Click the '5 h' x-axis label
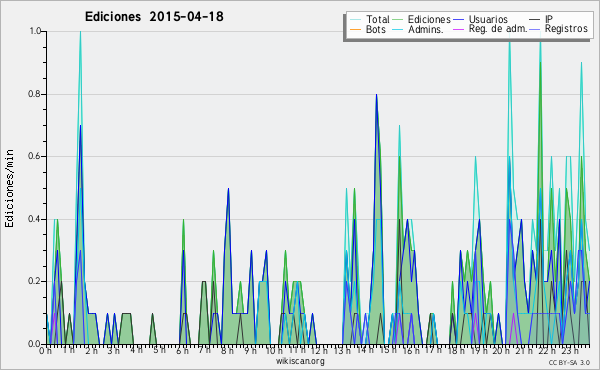 159,350
